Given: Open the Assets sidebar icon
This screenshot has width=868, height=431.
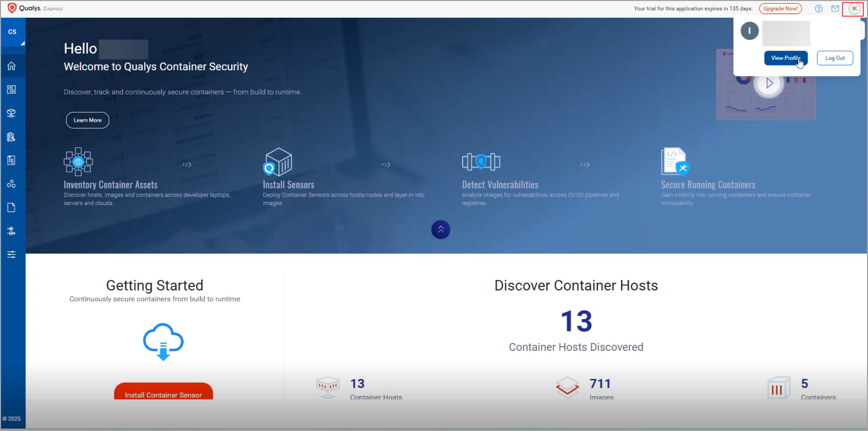Looking at the screenshot, I should 11,113.
